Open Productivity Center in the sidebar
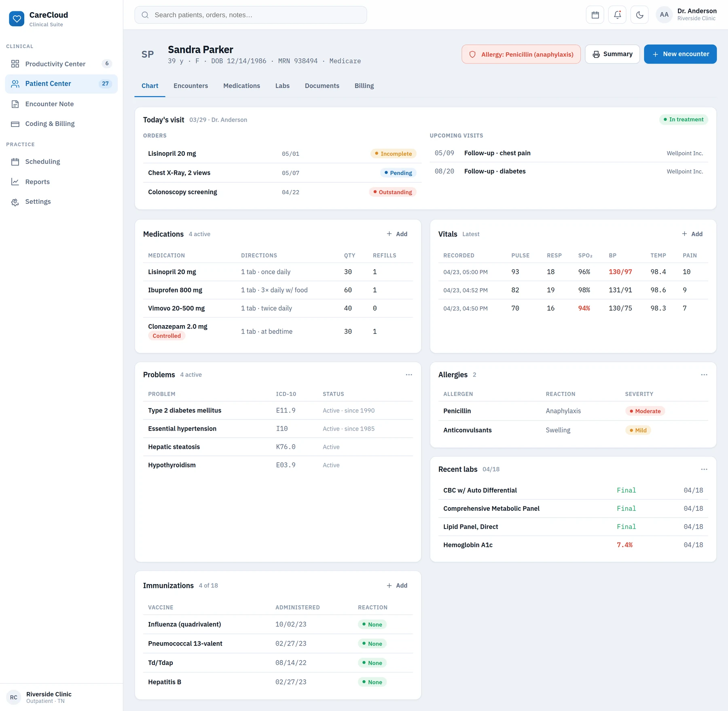The height and width of the screenshot is (711, 728). 61,64
